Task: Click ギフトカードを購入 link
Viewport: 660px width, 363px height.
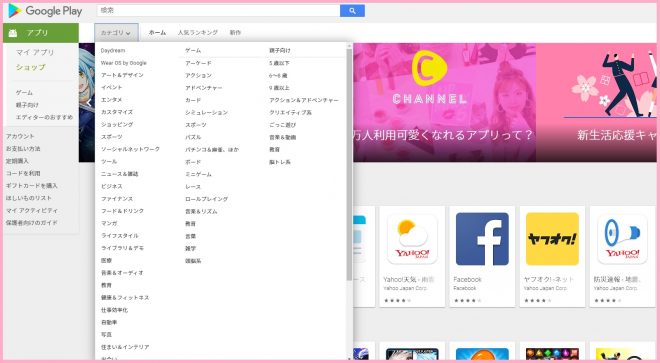Action: [32, 185]
